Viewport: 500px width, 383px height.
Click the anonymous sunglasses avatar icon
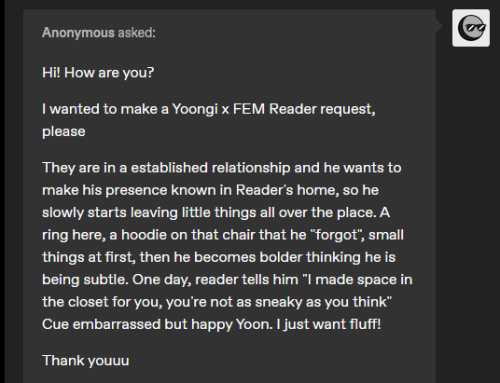point(471,28)
